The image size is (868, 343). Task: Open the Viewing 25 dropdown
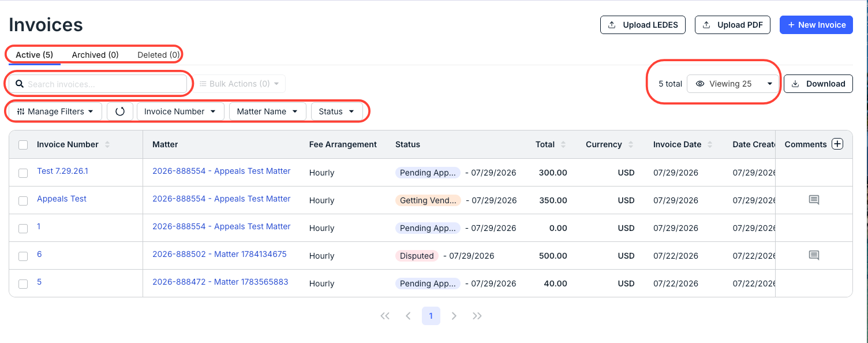point(733,84)
